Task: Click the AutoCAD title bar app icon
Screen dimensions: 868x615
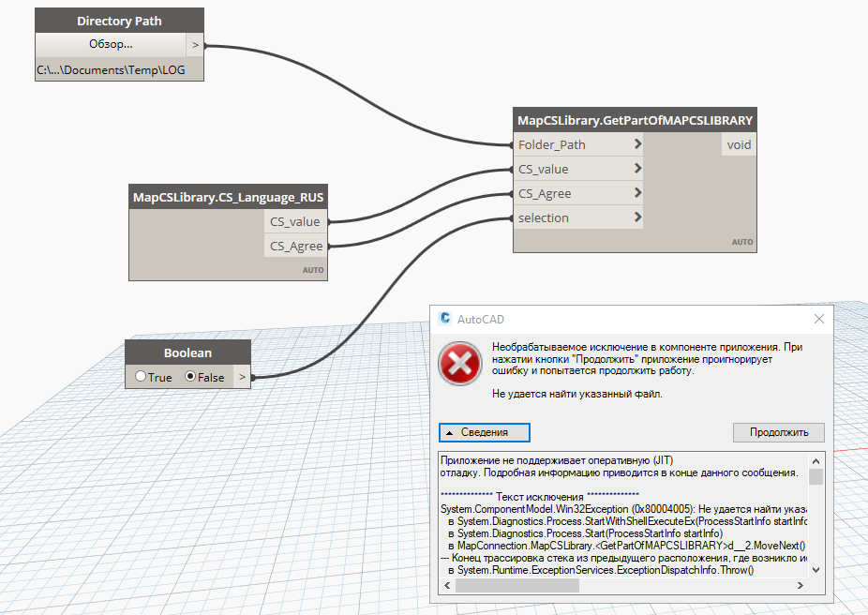Action: click(445, 319)
